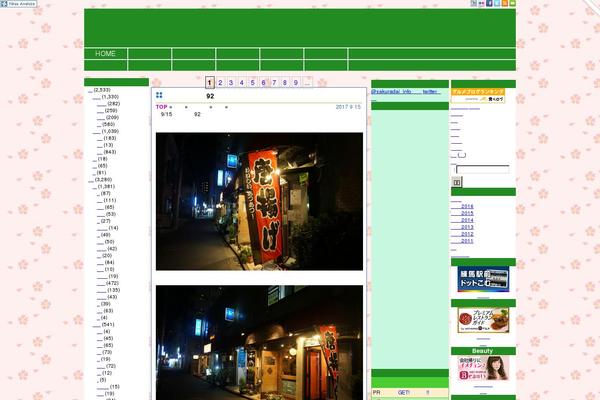Open the category showing count (541)

point(103,325)
